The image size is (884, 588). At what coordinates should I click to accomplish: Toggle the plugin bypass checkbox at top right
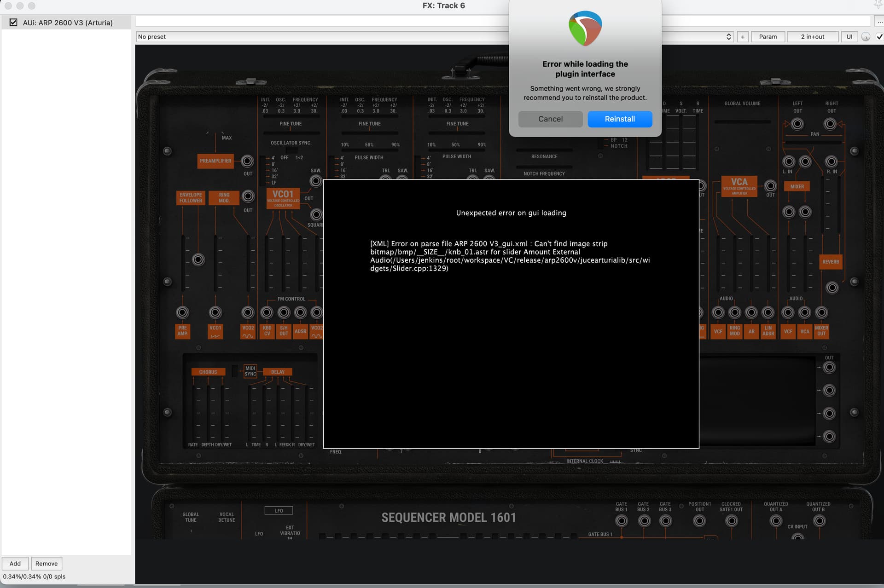tap(879, 37)
